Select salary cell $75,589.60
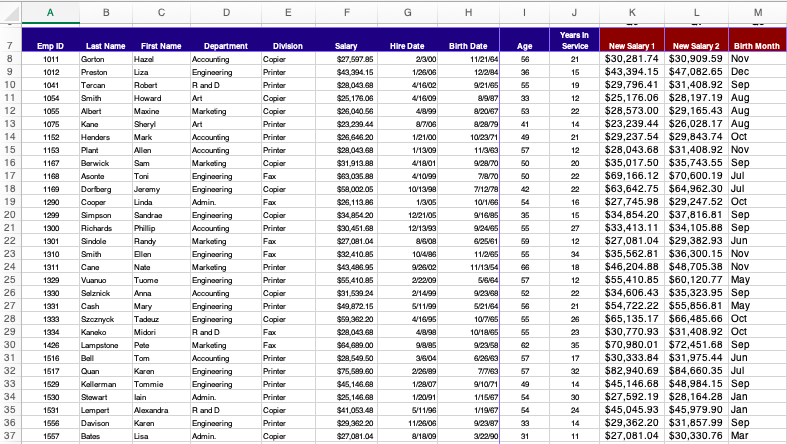Screen dimensions: 787x444 click(346, 372)
